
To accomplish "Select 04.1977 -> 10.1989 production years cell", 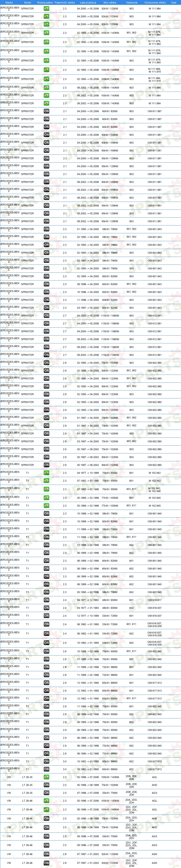I will pyautogui.click(x=88, y=473).
